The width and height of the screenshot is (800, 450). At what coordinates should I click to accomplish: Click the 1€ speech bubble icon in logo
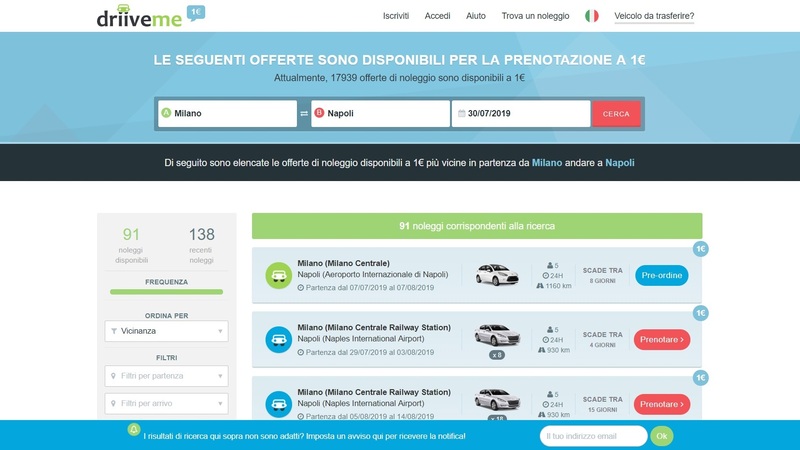(196, 13)
